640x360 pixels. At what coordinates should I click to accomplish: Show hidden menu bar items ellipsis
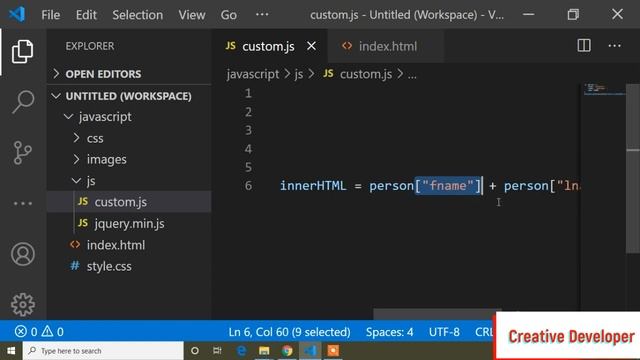[262, 14]
